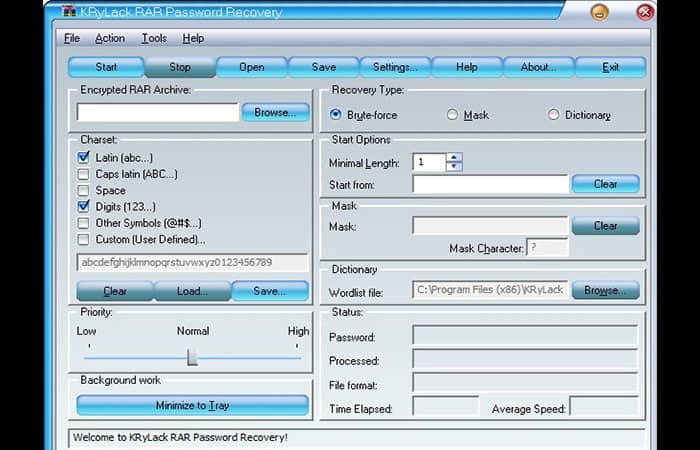Click the Stop toolbar button
This screenshot has height=450, width=700.
180,67
